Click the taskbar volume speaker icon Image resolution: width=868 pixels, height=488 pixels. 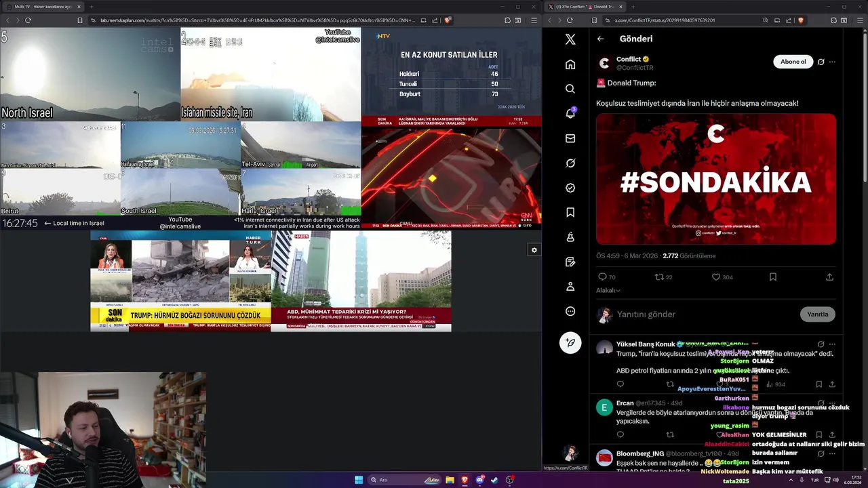pyautogui.click(x=837, y=480)
